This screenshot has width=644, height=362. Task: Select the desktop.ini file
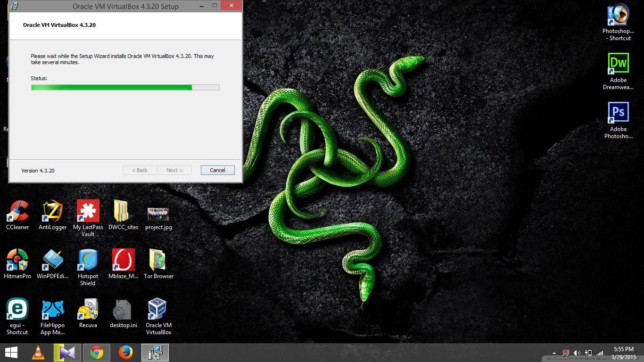tap(123, 313)
